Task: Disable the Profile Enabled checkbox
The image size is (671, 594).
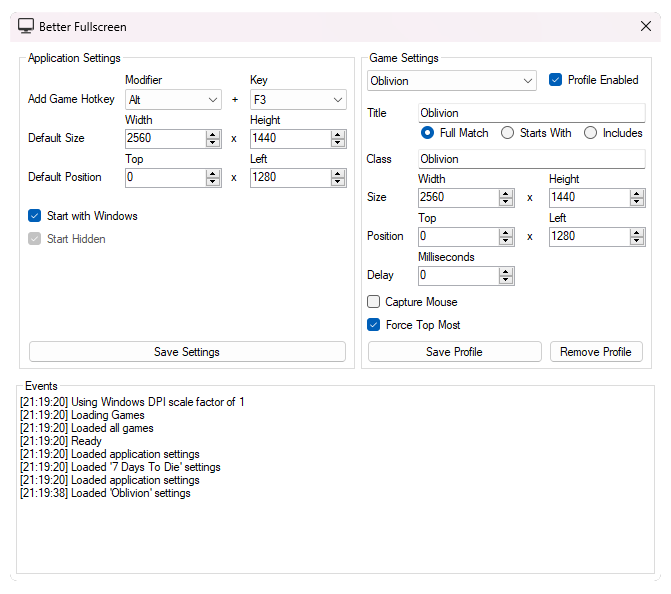Action: 556,80
